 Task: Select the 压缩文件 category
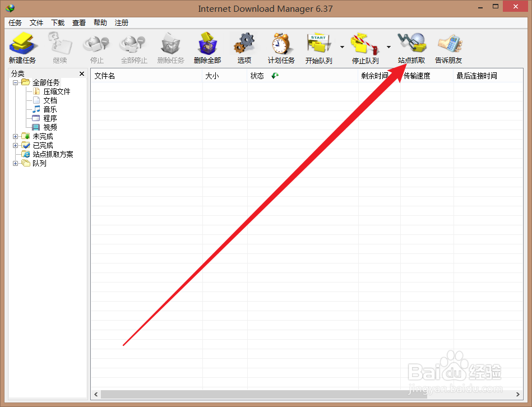(57, 91)
